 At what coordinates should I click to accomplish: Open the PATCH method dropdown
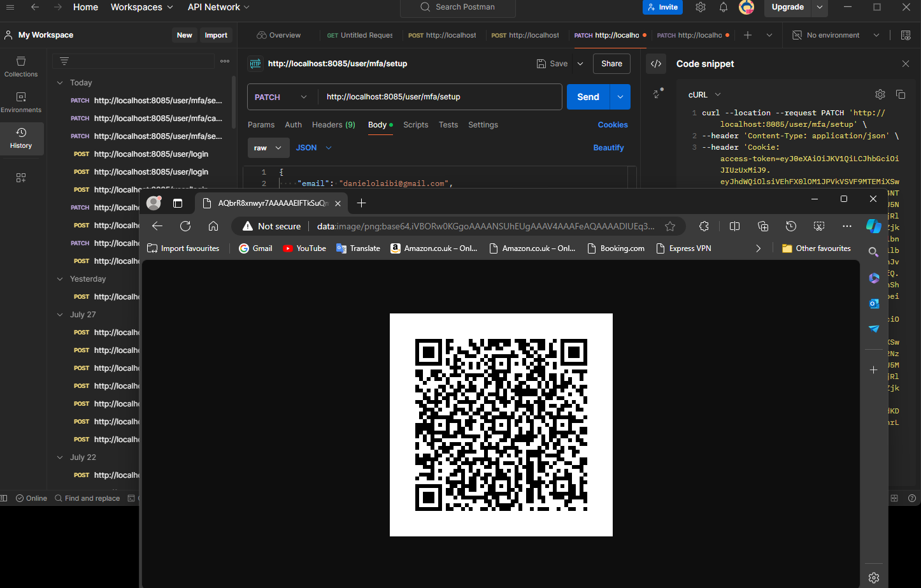pos(280,97)
